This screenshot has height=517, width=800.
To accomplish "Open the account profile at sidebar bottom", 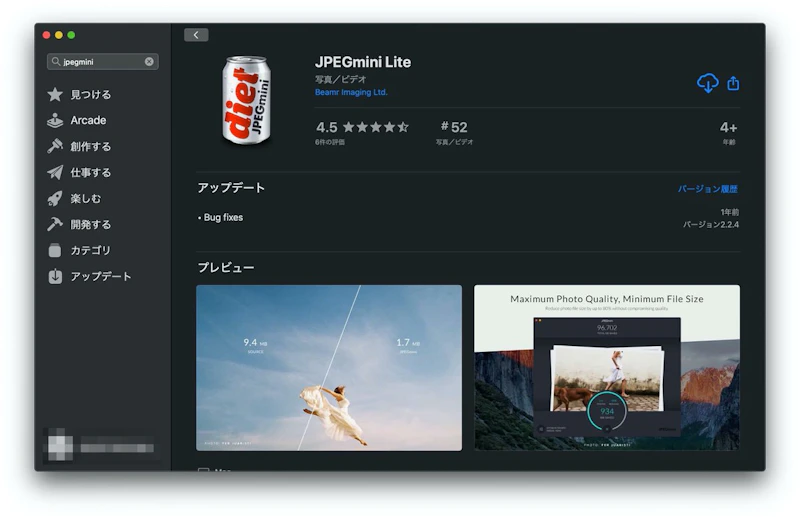I will pyautogui.click(x=101, y=446).
